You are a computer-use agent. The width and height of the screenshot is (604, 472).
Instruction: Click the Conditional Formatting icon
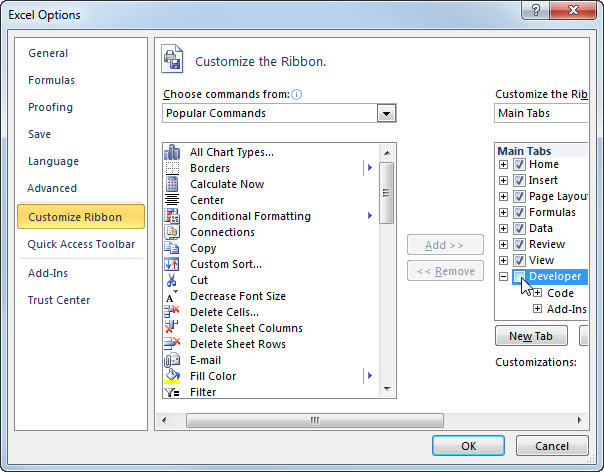click(172, 216)
